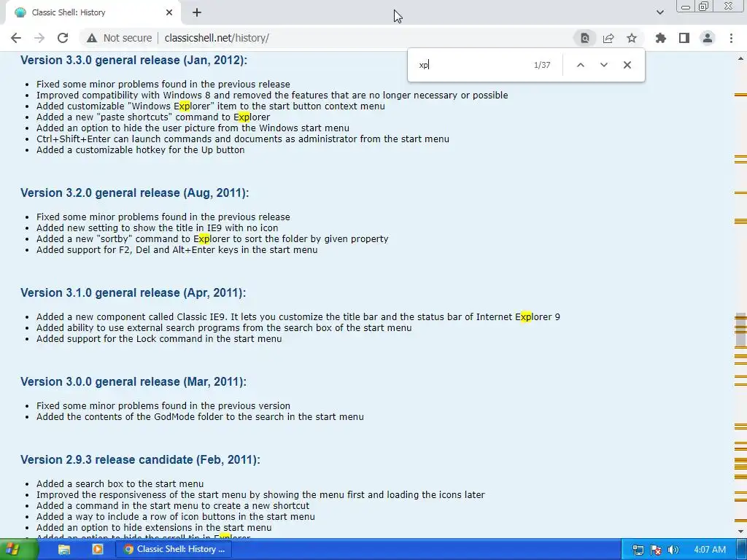This screenshot has width=747, height=560.
Task: Click the line about customizable hotkey for Up button
Action: [x=141, y=149]
